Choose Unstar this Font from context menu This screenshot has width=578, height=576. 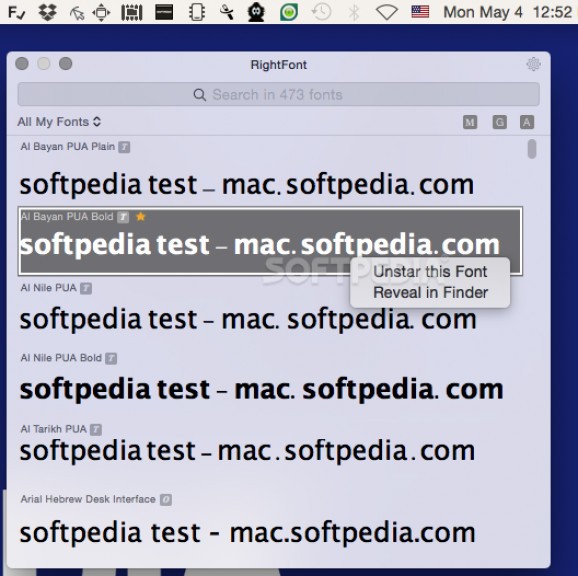430,272
